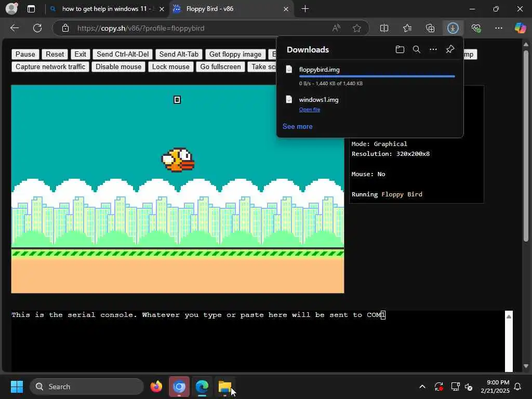This screenshot has width=532, height=399.
Task: Click 'Running Floppy Bird' status text
Action: pos(387,194)
